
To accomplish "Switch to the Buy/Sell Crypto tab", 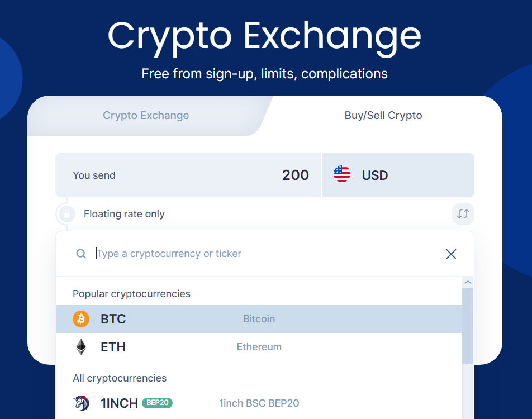I will click(x=383, y=115).
